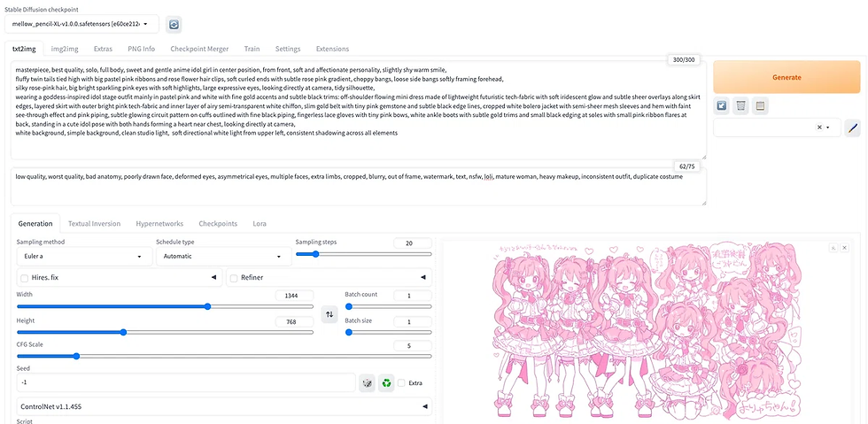Select the Generation sub-tab
Image resolution: width=868 pixels, height=424 pixels.
[x=35, y=224]
